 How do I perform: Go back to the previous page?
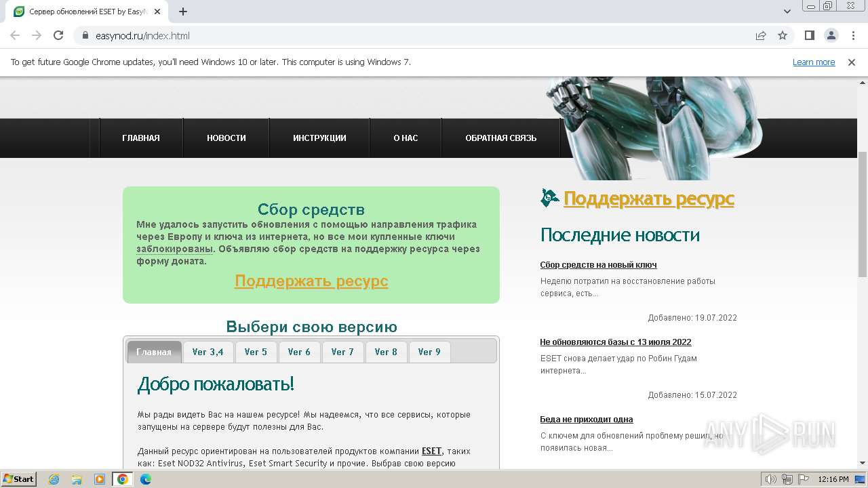click(15, 35)
